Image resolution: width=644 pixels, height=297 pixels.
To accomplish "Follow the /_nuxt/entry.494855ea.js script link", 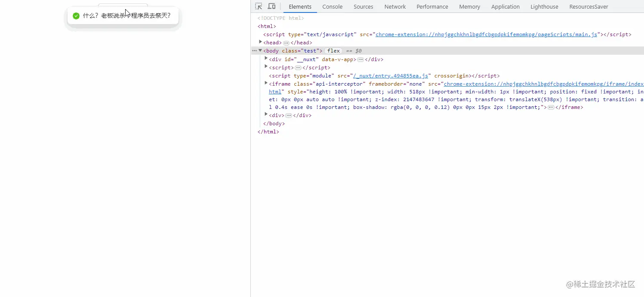I will [391, 75].
